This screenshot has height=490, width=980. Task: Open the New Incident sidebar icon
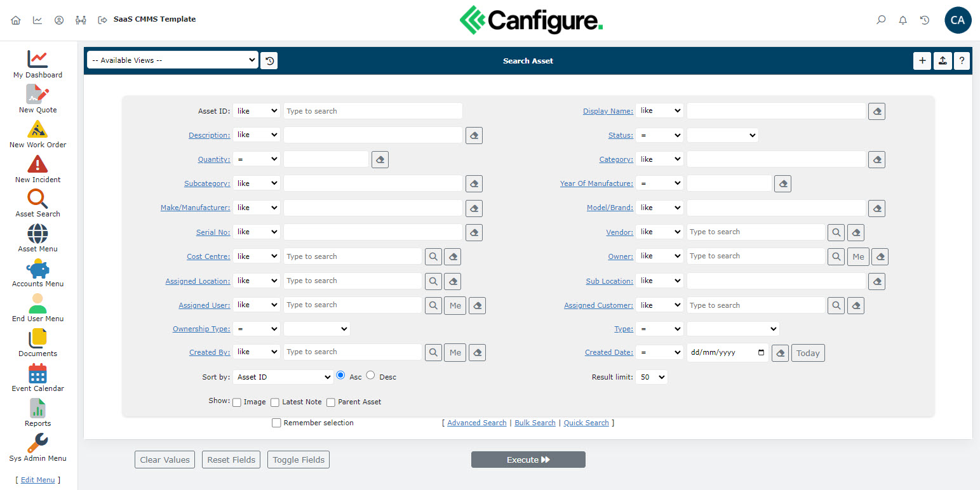37,164
